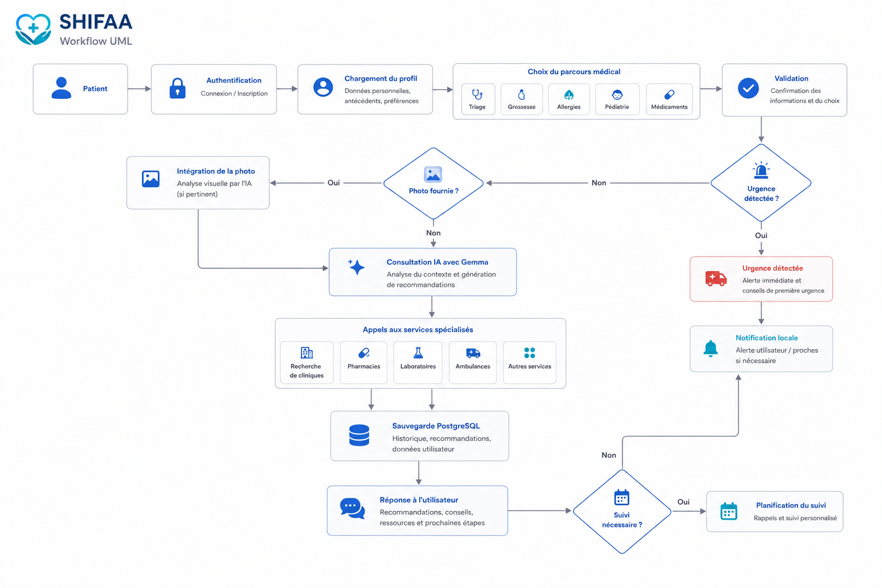882x588 pixels.
Task: Click the Connexion / Inscription text
Action: coord(234,94)
